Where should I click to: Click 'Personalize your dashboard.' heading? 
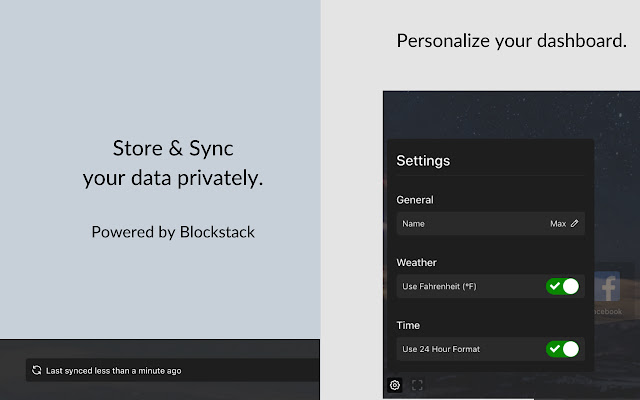511,42
